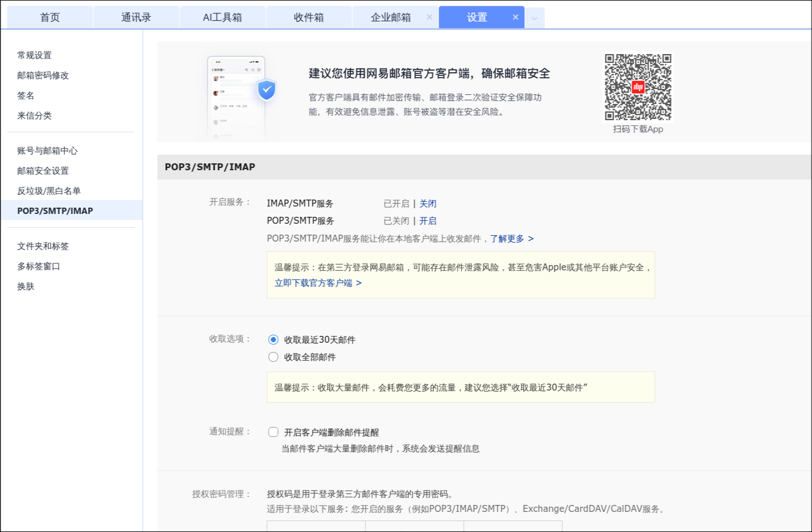Viewport: 812px width, 532px height.
Task: Click the QR code to download App
Action: click(x=638, y=87)
